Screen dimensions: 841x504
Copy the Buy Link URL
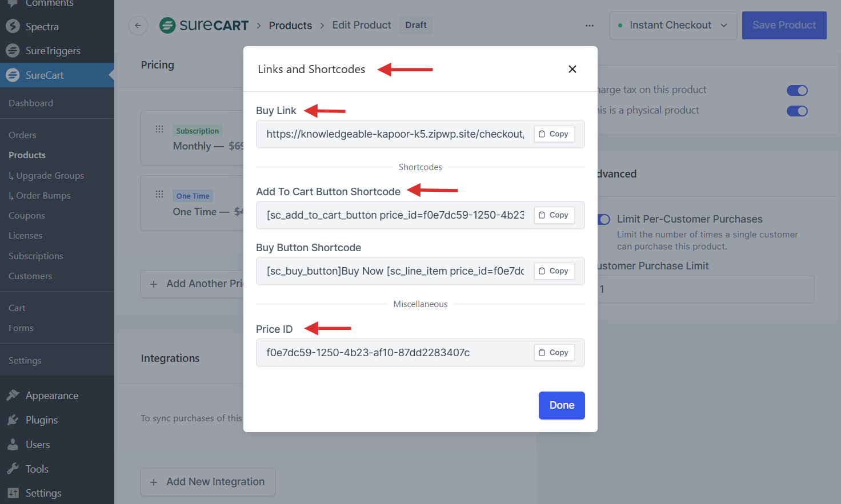pos(554,134)
